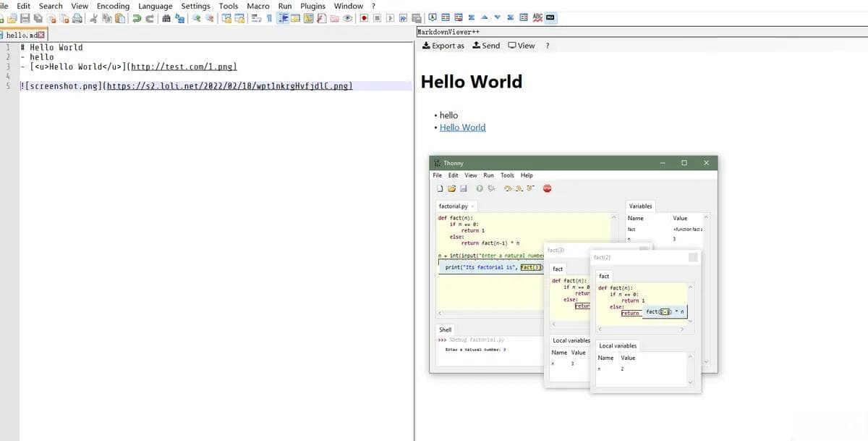Open the Send dropdown in viewer
Image resolution: width=868 pixels, height=441 pixels.
[x=486, y=46]
